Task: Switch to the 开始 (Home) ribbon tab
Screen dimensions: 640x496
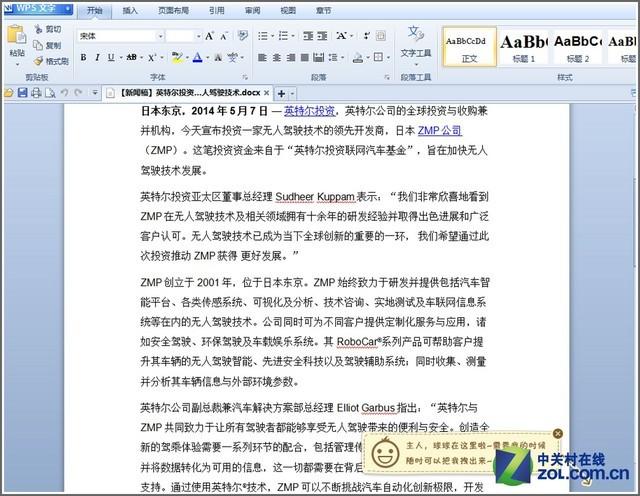Action: click(x=94, y=11)
